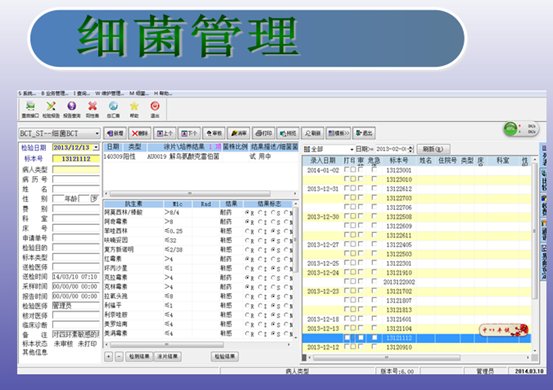Select S radio for 克林霉素 row
This screenshot has width=553, height=390.
273,287
